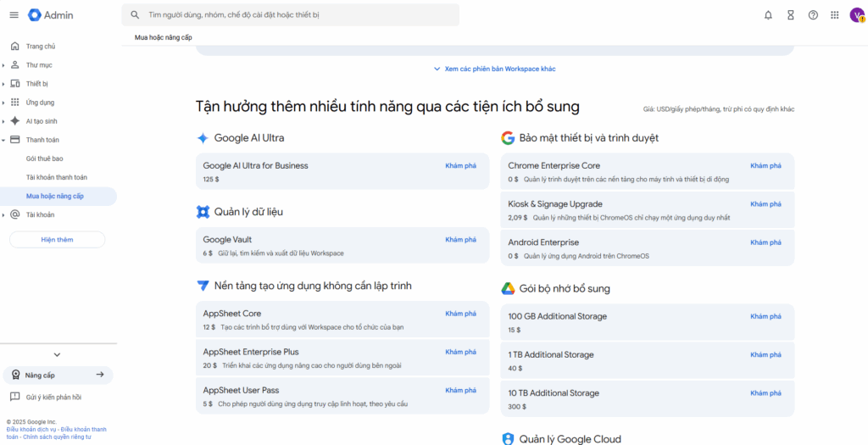Click the search input field
Screen dimensions: 868x445
coord(297,14)
